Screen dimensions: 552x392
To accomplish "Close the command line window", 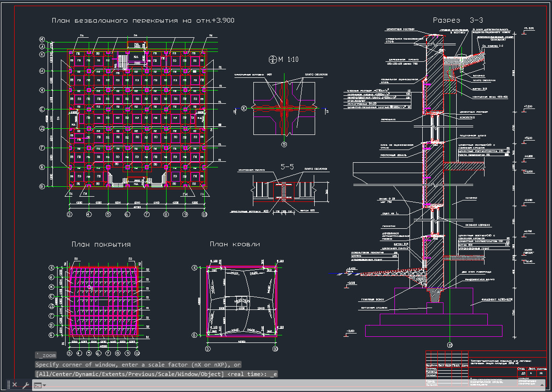I will coord(15,385).
